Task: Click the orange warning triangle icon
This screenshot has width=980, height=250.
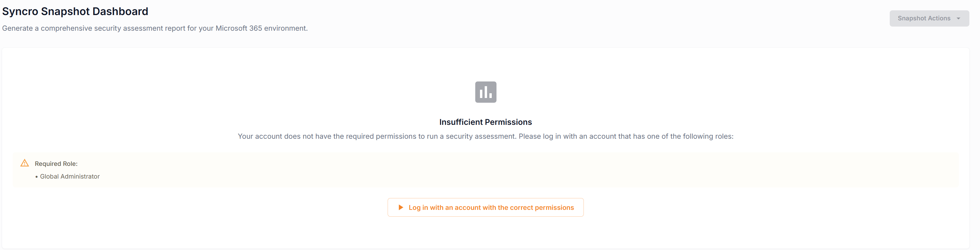Action: [25, 163]
